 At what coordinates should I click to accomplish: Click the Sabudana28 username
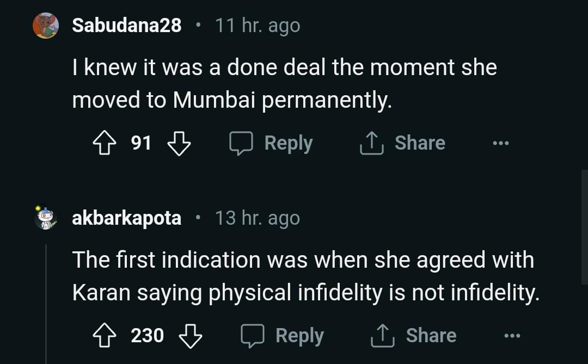[127, 25]
